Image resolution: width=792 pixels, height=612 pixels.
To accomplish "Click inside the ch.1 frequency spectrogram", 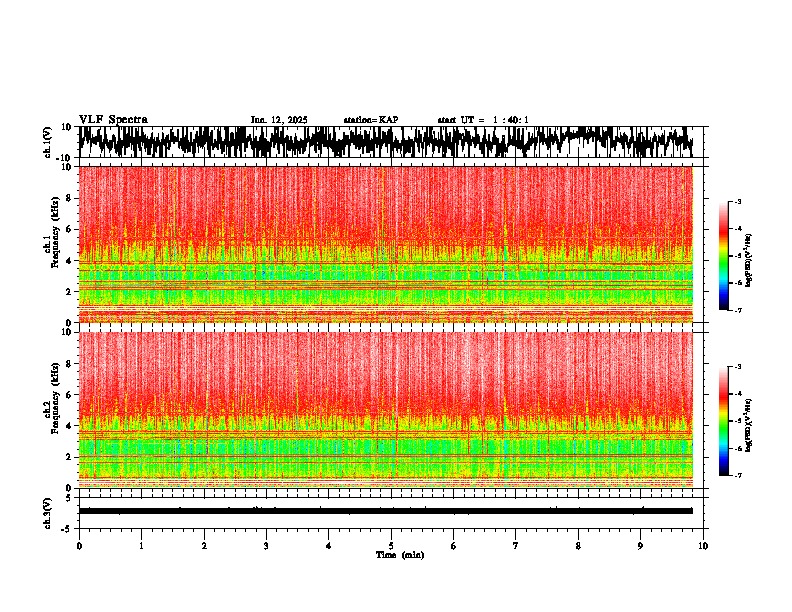I will [386, 244].
